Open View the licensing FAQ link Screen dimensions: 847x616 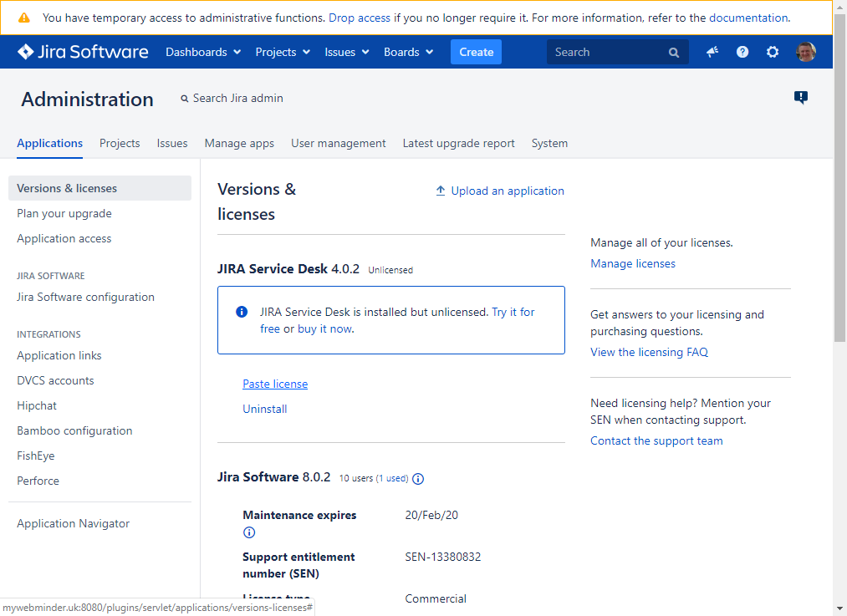point(649,352)
